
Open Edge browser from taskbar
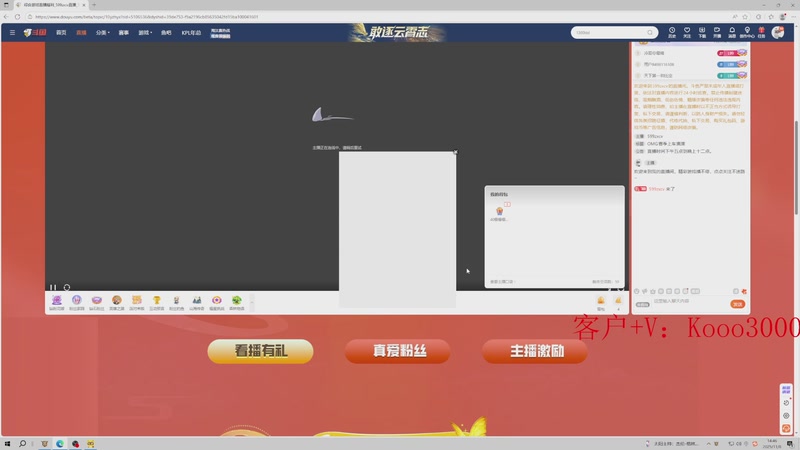tap(60, 444)
